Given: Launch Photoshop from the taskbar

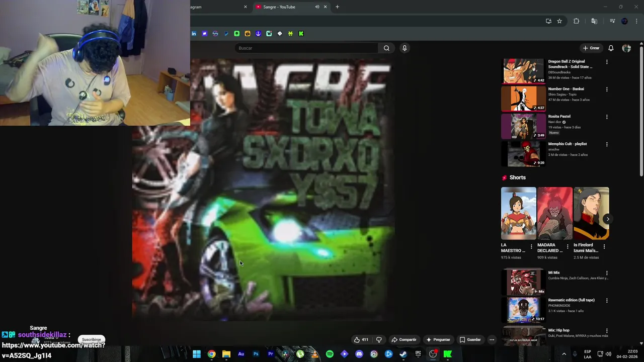Looking at the screenshot, I should pos(256,354).
